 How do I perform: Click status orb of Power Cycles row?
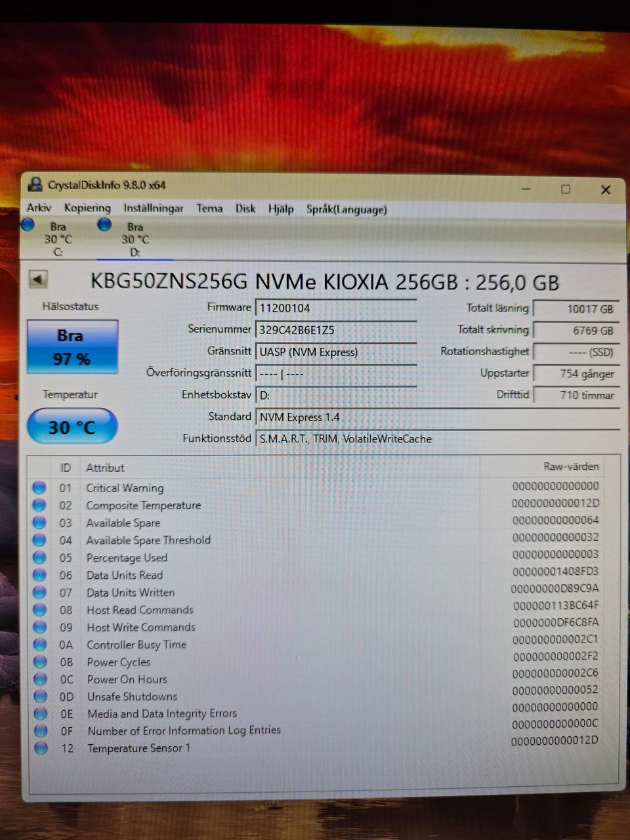click(40, 661)
